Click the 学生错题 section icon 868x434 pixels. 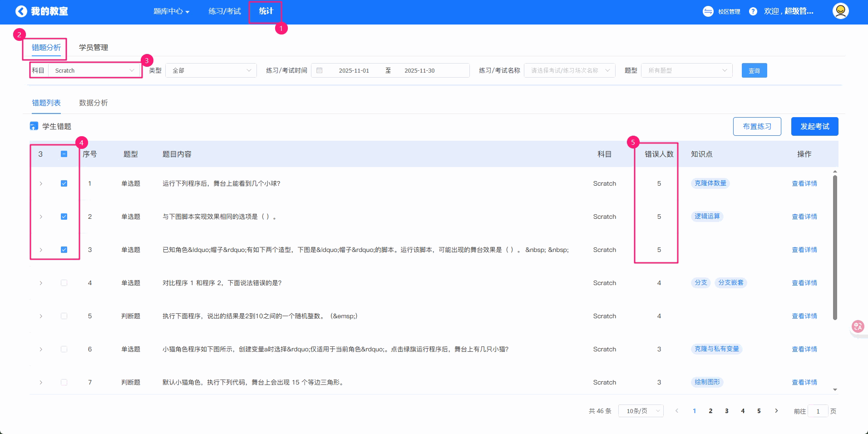pos(34,126)
